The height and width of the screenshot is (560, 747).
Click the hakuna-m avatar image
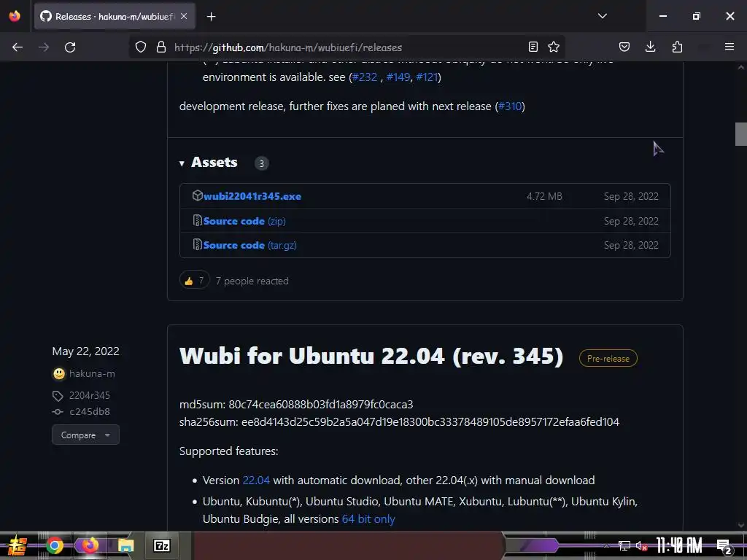tap(59, 374)
